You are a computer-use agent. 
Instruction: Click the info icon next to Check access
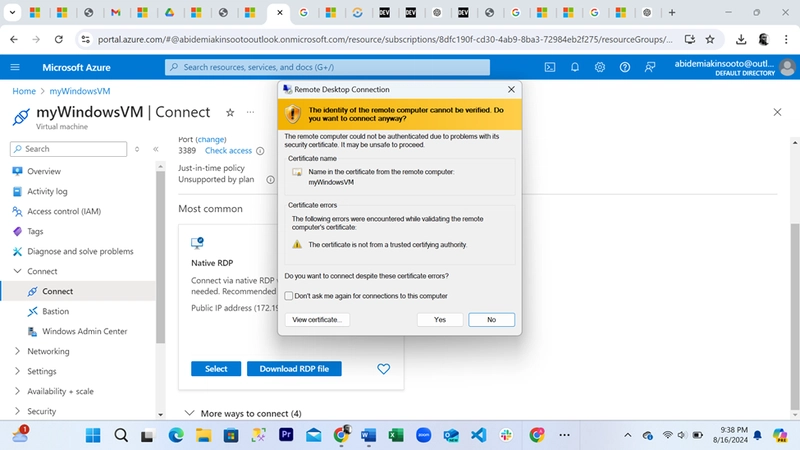(260, 151)
